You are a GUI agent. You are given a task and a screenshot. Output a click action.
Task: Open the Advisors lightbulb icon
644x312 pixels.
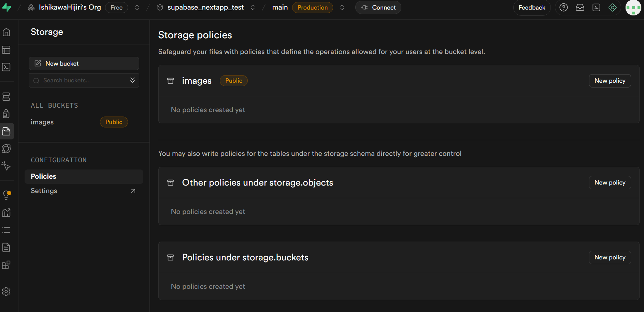click(x=6, y=195)
